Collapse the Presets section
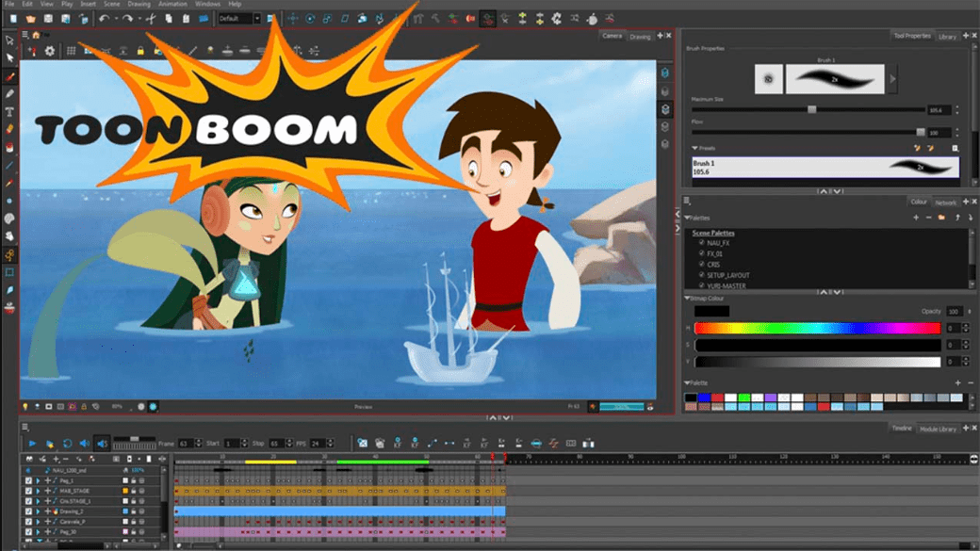This screenshot has height=551, width=980. click(x=695, y=148)
